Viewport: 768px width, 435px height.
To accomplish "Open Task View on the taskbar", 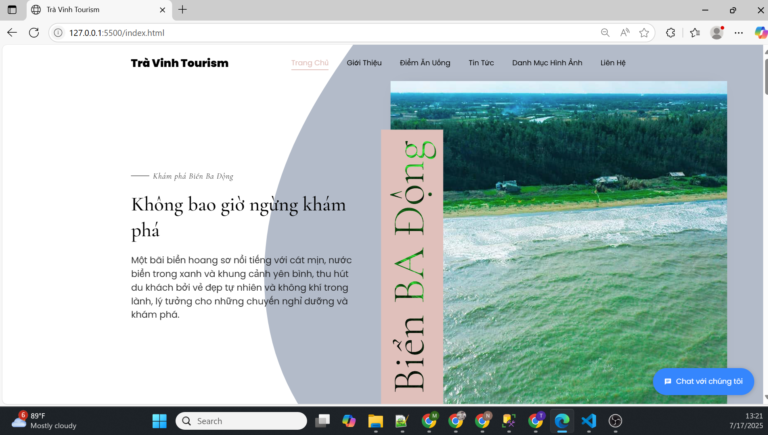I will coord(322,421).
